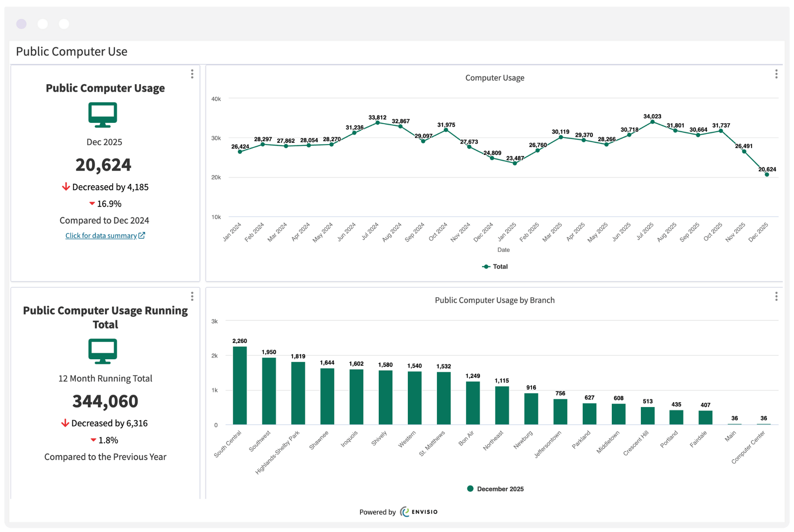Image resolution: width=794 pixels, height=532 pixels.
Task: Open the Usage by Branch chart options menu
Action: click(x=776, y=296)
